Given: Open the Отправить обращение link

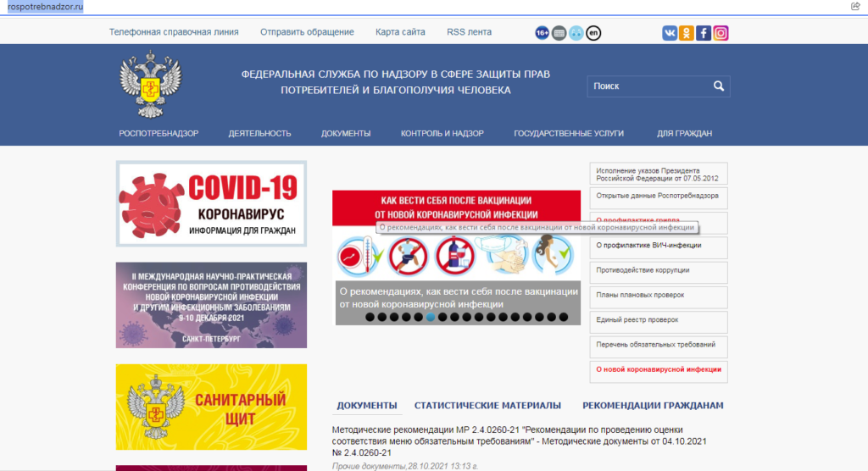Looking at the screenshot, I should [x=307, y=32].
